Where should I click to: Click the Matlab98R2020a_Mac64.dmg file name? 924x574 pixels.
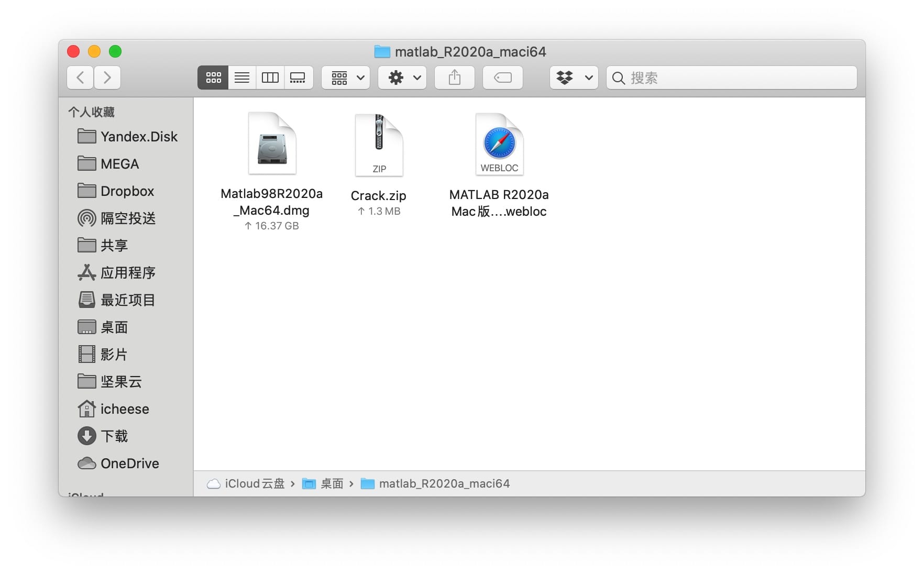click(272, 202)
